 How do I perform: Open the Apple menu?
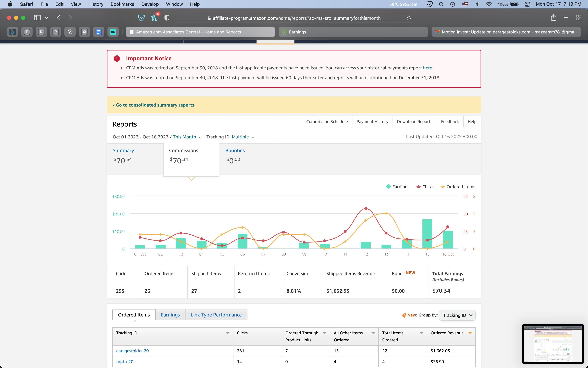[10, 4]
